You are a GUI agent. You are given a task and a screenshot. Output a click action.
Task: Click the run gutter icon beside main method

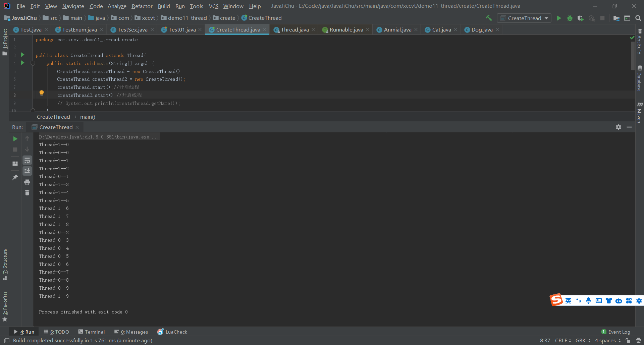point(22,63)
